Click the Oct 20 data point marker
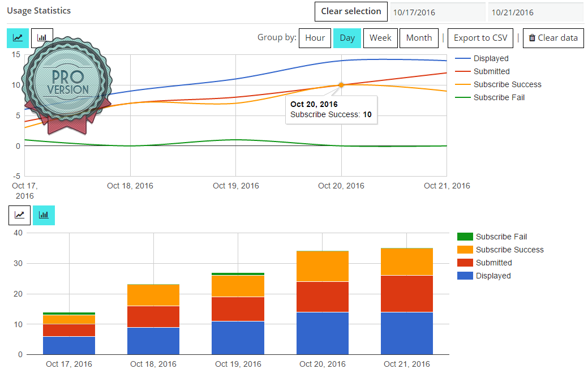Screen dimensions: 588x373 click(341, 85)
